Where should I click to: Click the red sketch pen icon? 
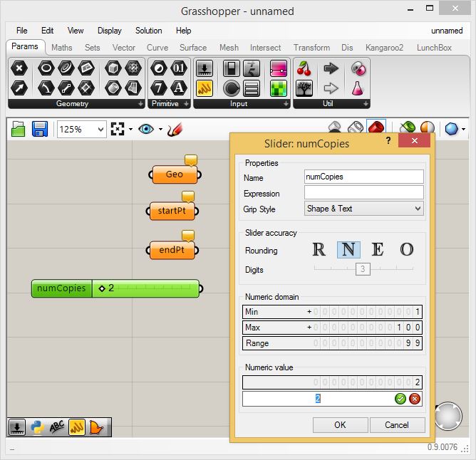175,130
